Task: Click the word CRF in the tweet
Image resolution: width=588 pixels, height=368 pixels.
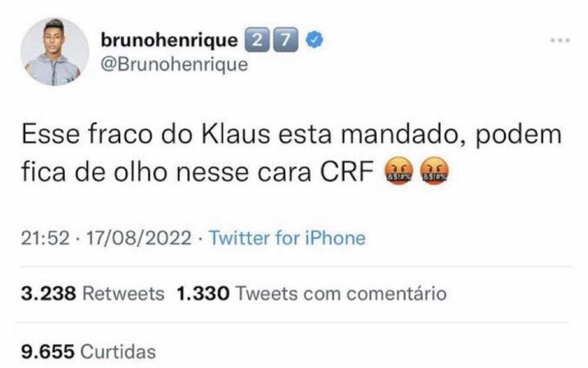Action: pos(347,172)
